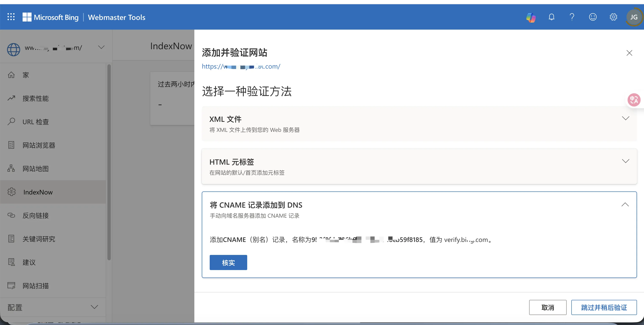Open 搜索性能 (Search Performance) in sidebar

35,98
